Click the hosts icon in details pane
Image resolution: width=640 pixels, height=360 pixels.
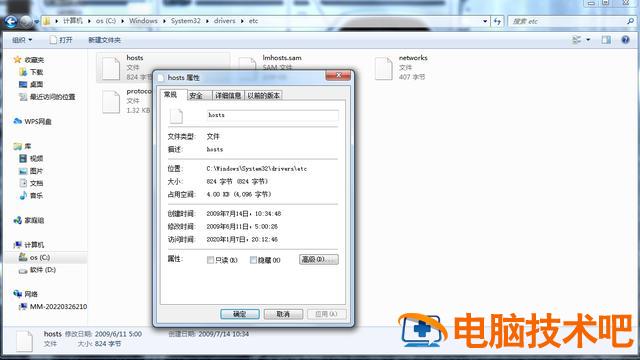click(24, 341)
